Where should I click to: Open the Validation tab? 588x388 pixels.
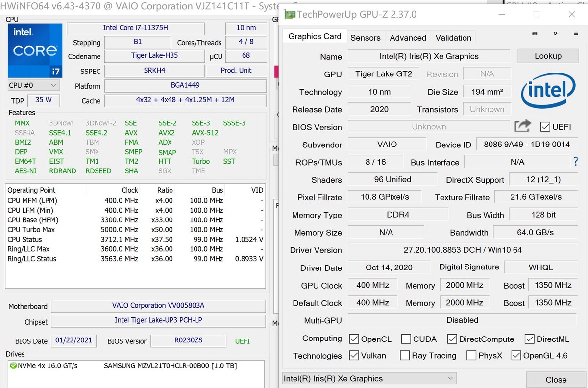(x=453, y=38)
